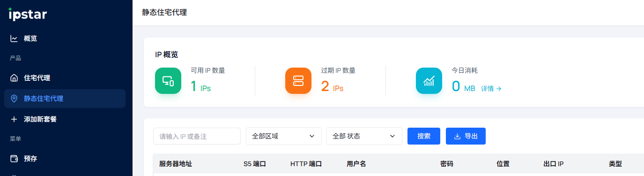Viewport: 644px width, 176px height.
Task: Click the 预存 wallet icon
Action: 14,159
